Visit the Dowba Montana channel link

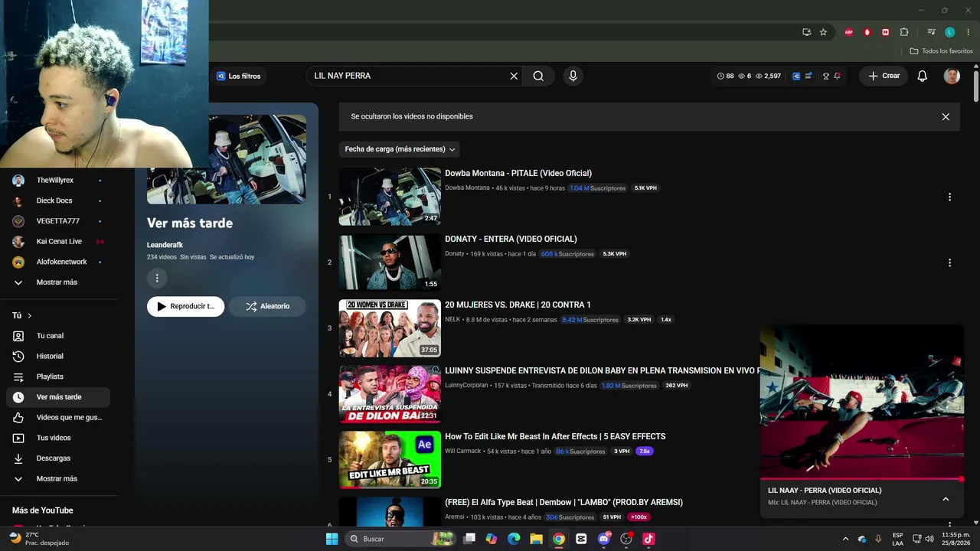467,188
